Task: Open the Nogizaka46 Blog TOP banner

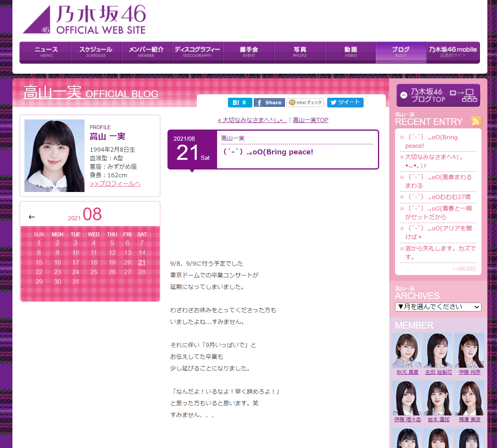Action: 438,95
